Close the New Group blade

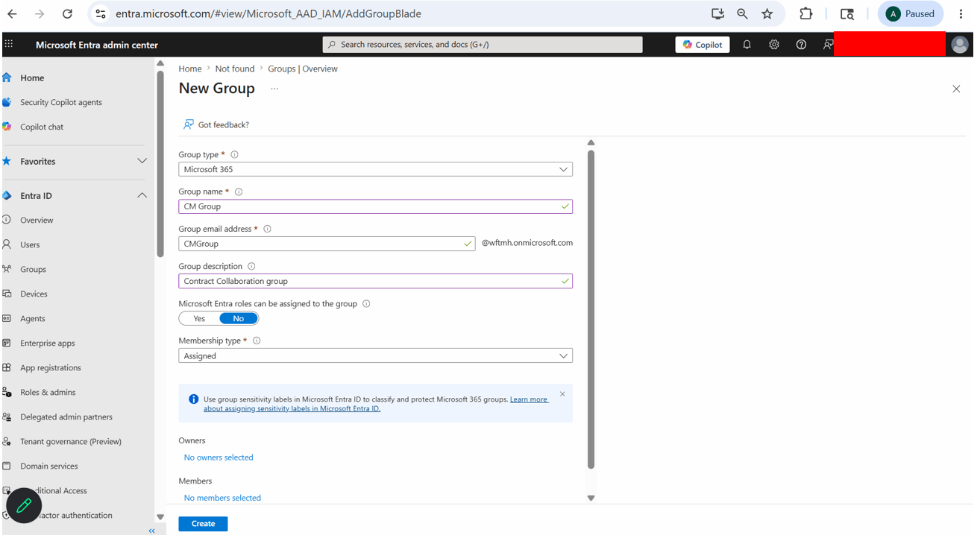[x=956, y=89]
